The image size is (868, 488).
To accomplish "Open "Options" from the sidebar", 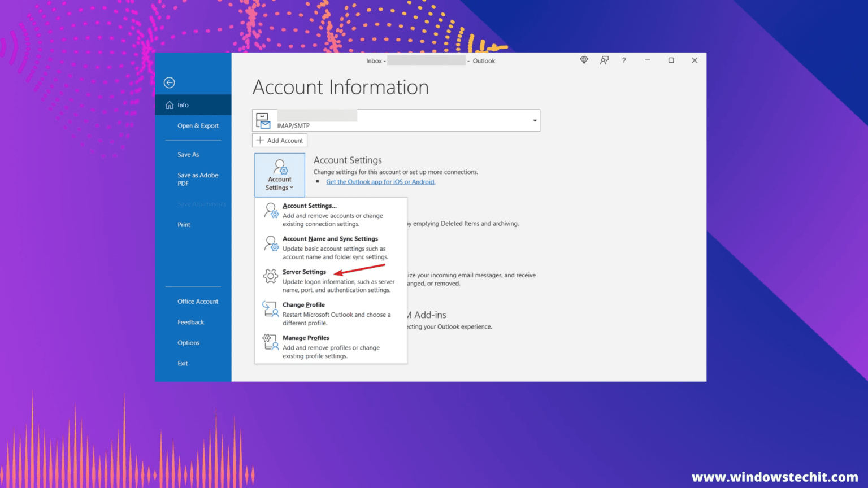I will pos(188,342).
